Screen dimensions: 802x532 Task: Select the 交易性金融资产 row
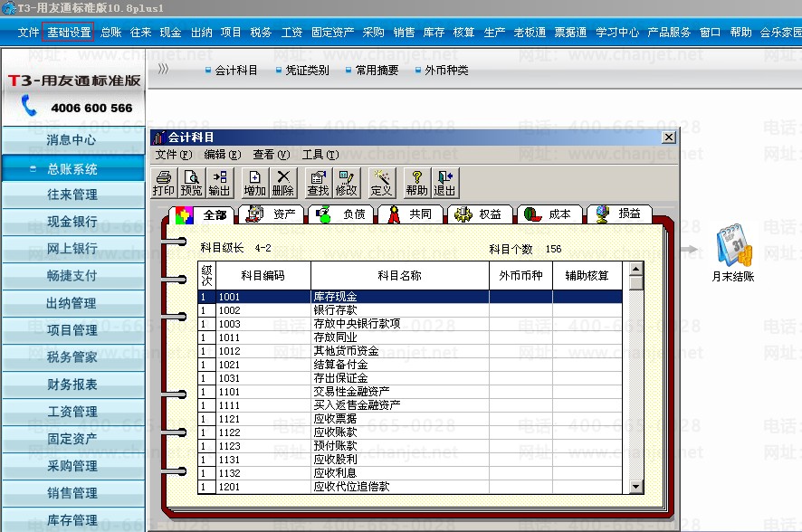click(x=410, y=392)
